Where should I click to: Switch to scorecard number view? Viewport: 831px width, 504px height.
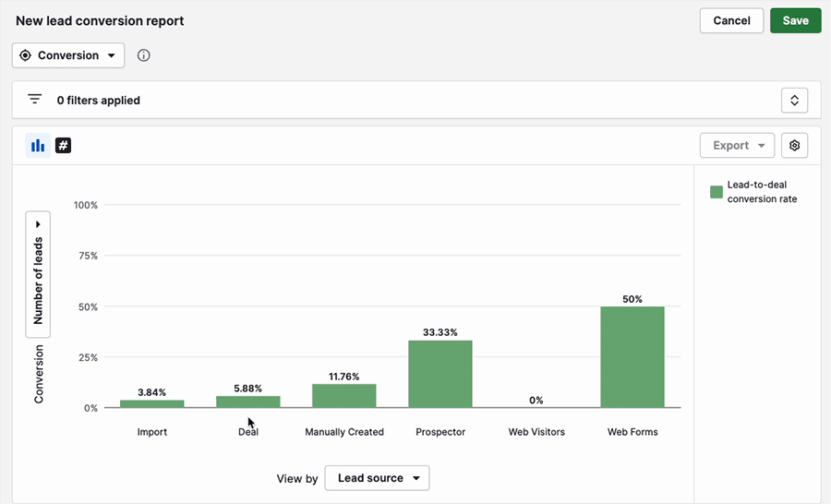click(63, 146)
